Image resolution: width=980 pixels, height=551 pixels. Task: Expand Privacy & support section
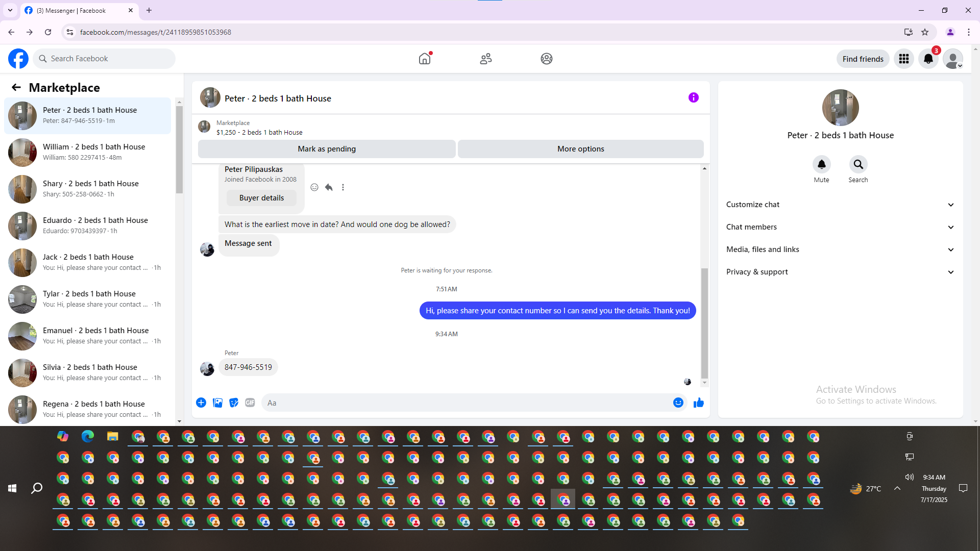(840, 272)
